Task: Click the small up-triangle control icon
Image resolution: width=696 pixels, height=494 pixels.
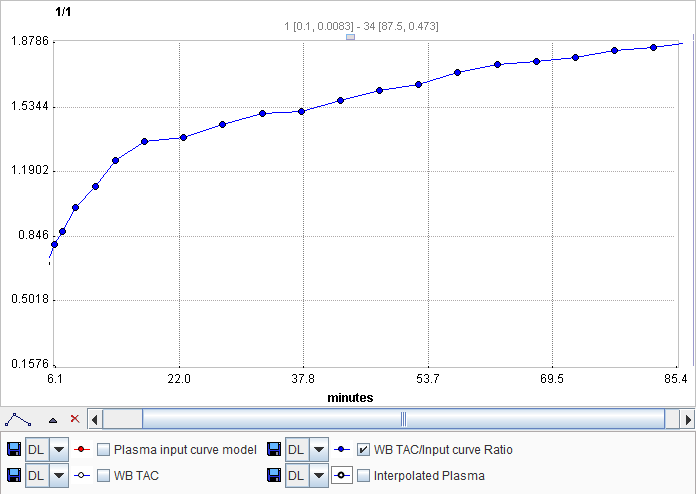Action: (x=53, y=420)
